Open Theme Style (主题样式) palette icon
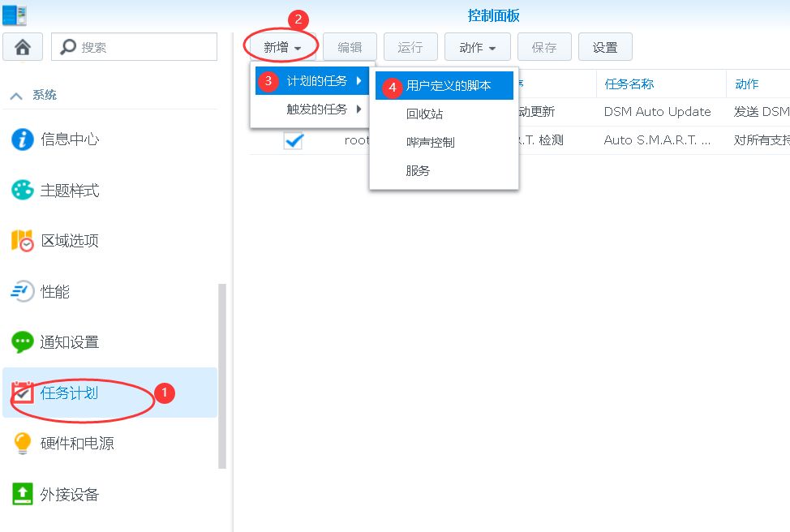Viewport: 790px width, 532px height. (23, 191)
